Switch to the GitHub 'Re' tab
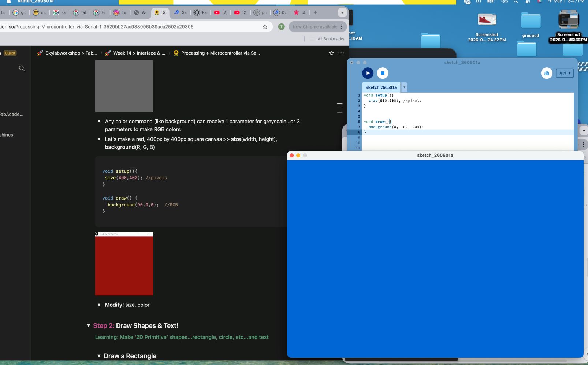588x365 pixels. [x=201, y=12]
